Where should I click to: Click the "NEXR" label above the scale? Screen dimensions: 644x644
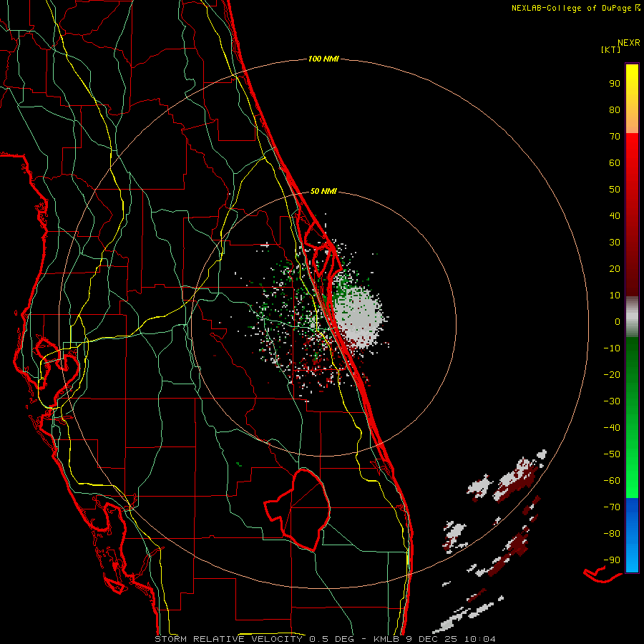point(629,43)
